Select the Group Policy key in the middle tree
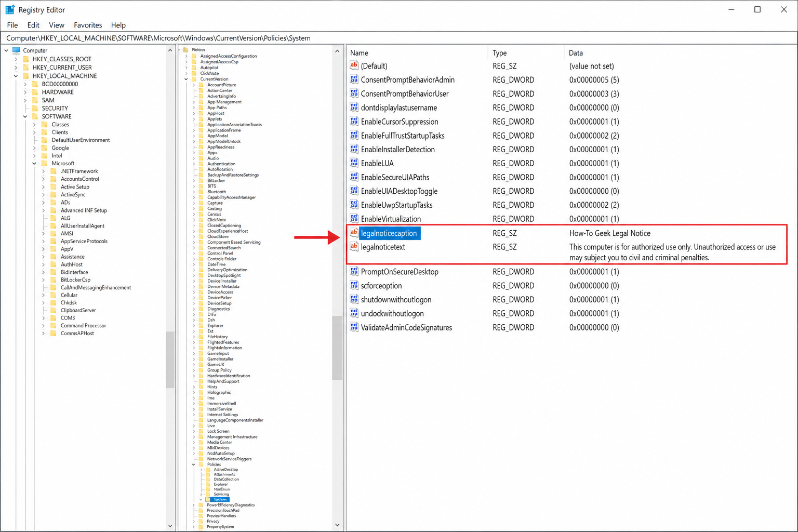Image resolution: width=798 pixels, height=532 pixels. [219, 370]
